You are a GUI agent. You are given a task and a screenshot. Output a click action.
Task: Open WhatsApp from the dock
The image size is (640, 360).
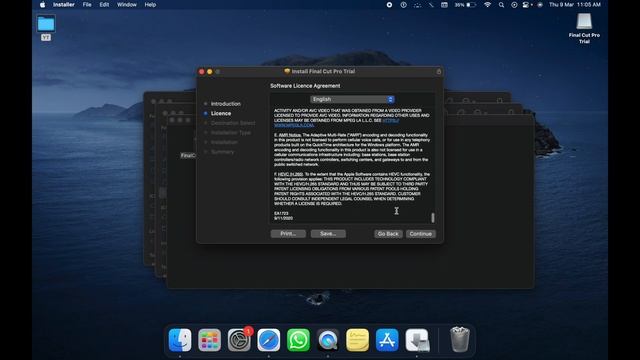(x=298, y=340)
